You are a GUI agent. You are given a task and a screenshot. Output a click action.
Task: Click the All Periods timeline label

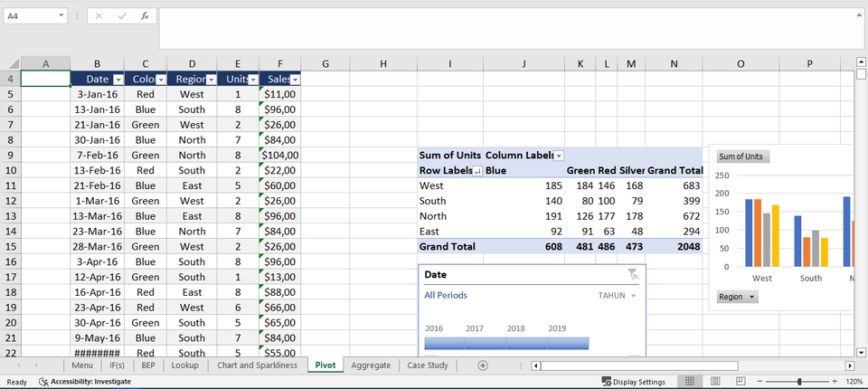(x=446, y=295)
